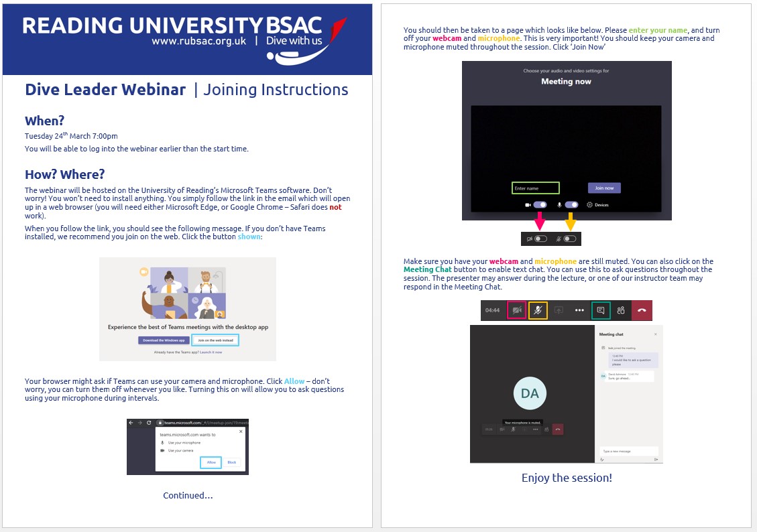This screenshot has height=532, width=757.
Task: Click the Allow button in the permission popup
Action: [x=211, y=462]
